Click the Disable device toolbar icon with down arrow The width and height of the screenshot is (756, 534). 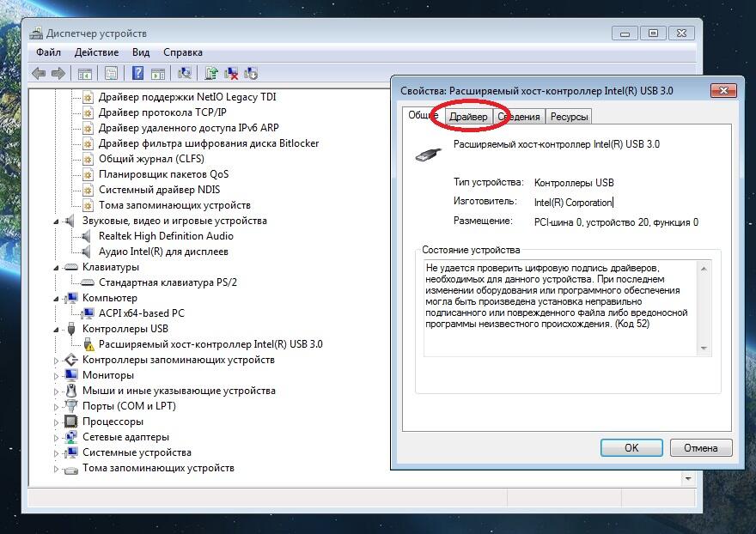pos(251,73)
